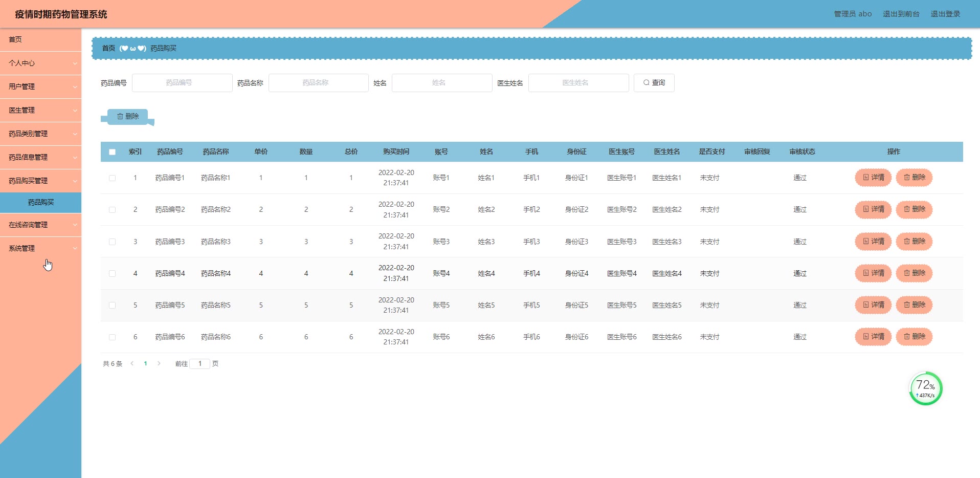Click the 购买时间 column header
The image size is (980, 478).
point(396,152)
